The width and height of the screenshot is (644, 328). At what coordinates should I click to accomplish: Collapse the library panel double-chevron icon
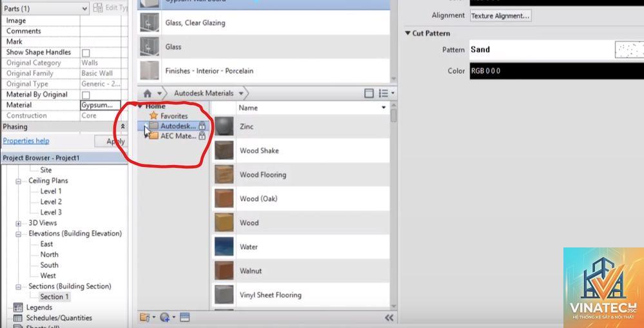click(x=389, y=318)
